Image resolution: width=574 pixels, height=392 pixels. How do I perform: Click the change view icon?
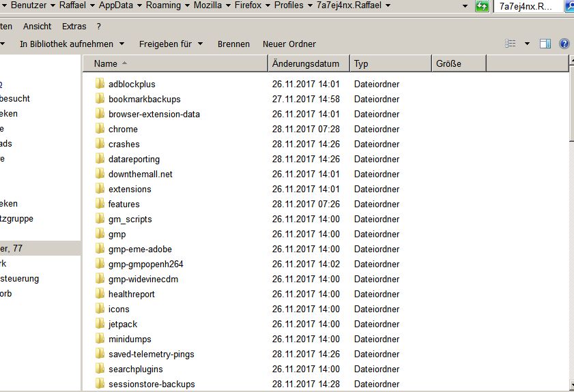point(511,44)
